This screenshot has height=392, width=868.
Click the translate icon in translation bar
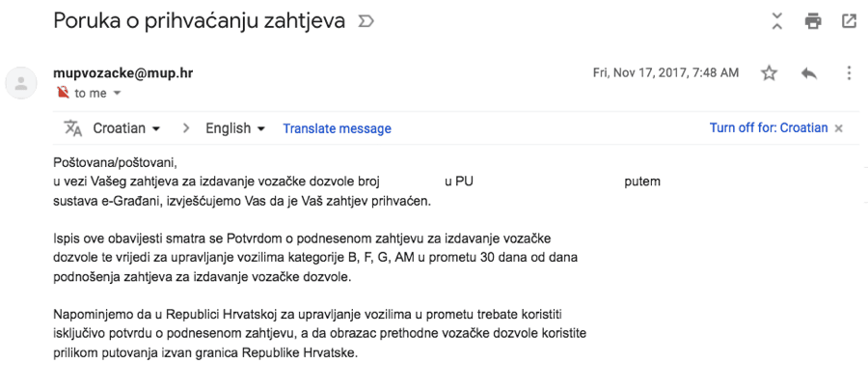click(73, 128)
